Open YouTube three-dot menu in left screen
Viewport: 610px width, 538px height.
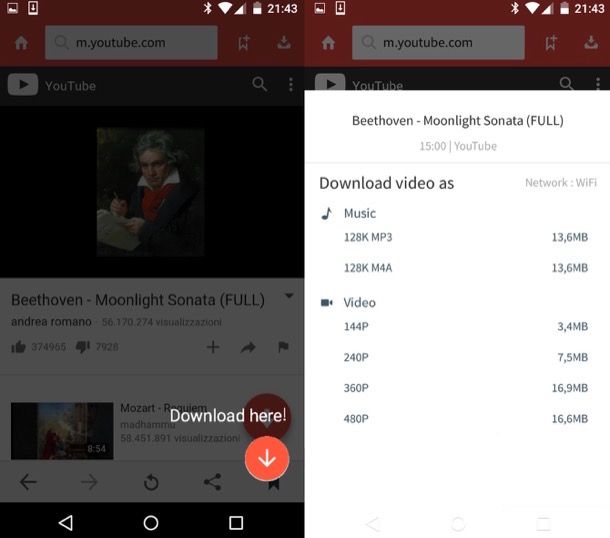click(x=291, y=84)
